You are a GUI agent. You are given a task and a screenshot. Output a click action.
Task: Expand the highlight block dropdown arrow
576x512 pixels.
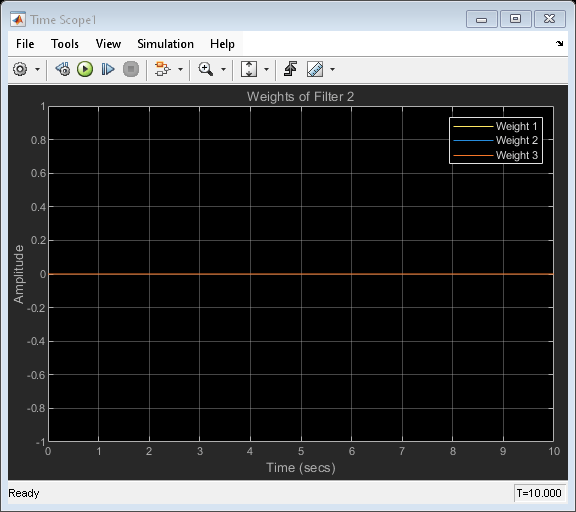coord(180,69)
